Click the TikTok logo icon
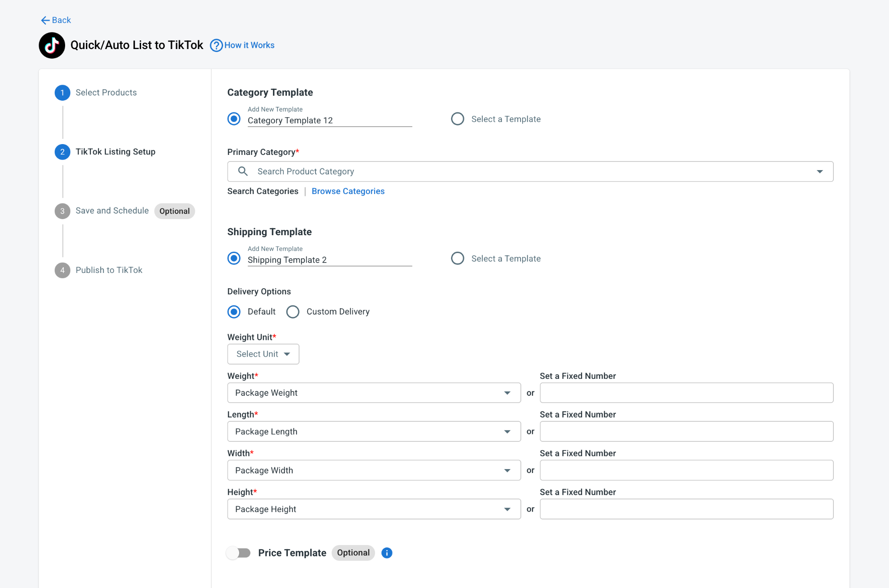 point(52,45)
